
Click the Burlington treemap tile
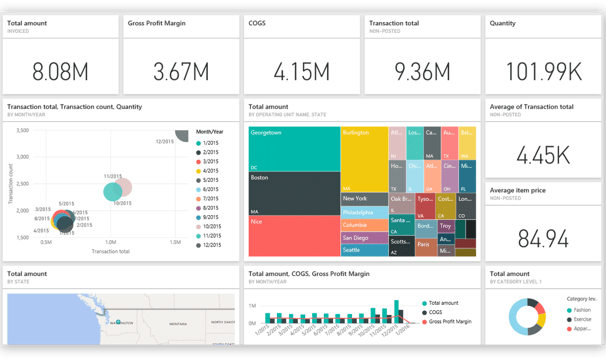(x=364, y=159)
